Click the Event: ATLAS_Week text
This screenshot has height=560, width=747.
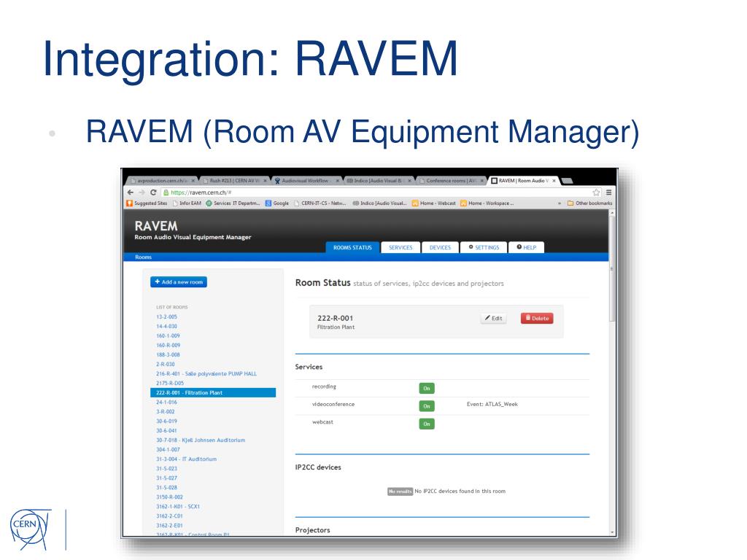(492, 404)
